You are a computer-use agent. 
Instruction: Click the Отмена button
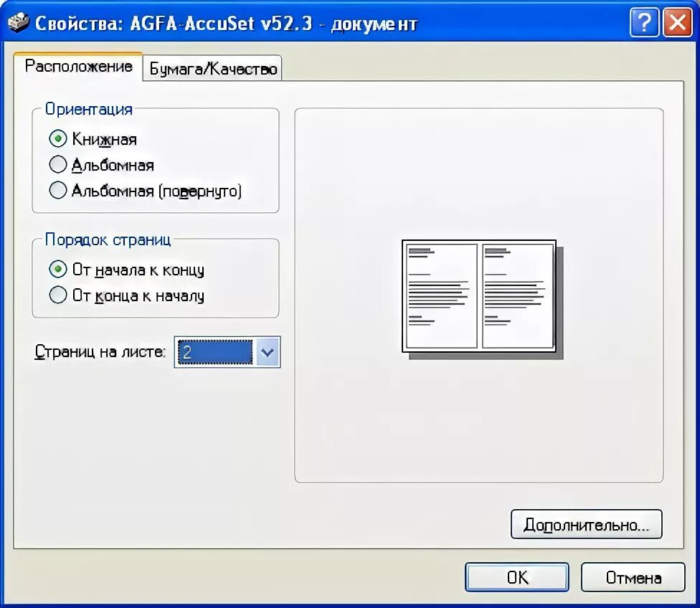tap(633, 577)
